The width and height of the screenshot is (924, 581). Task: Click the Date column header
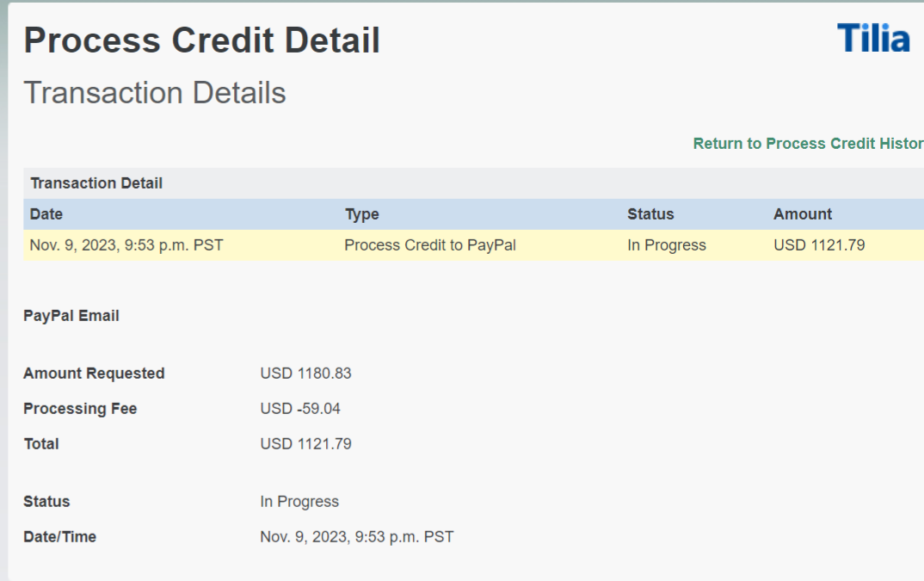click(x=46, y=214)
